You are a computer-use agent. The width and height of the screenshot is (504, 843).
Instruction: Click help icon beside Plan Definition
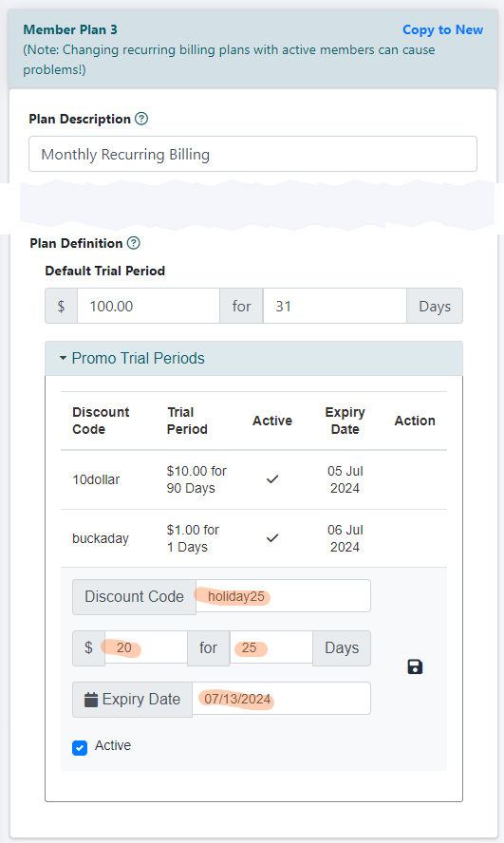click(x=133, y=243)
